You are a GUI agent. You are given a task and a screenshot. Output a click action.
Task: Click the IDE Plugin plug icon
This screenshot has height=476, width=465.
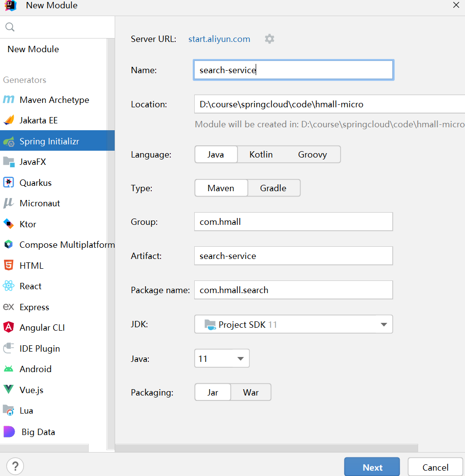point(8,348)
